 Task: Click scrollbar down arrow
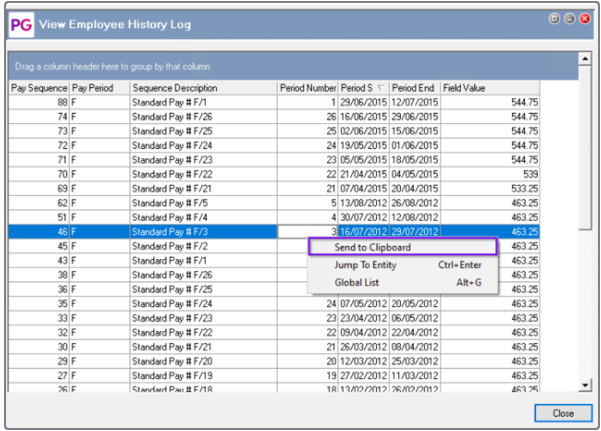585,385
